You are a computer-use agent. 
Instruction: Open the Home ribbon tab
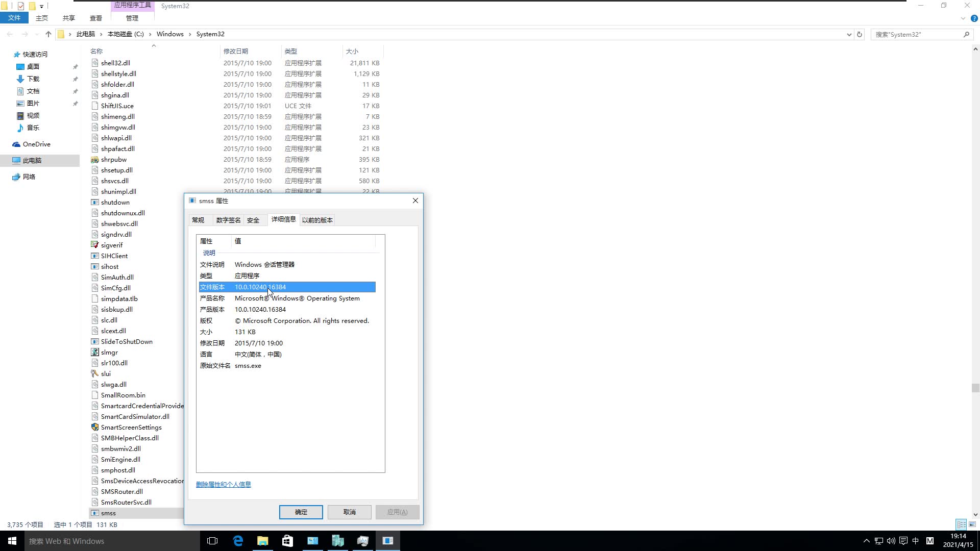click(42, 18)
